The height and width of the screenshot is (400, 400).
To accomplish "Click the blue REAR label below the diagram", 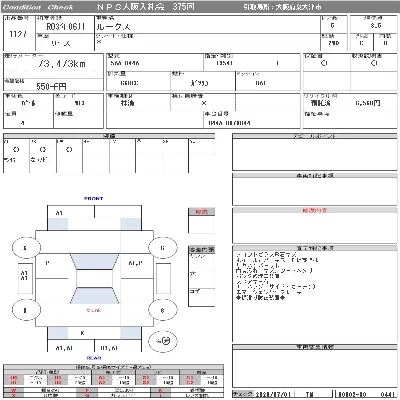I will (94, 358).
